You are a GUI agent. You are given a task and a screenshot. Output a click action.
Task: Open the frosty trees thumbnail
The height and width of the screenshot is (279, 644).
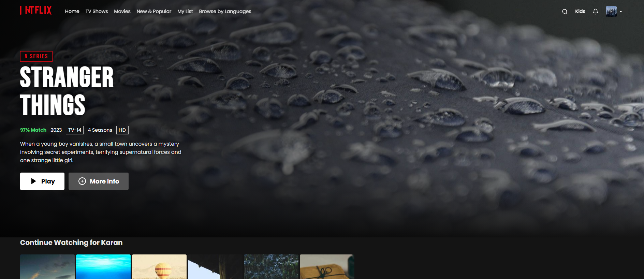[x=271, y=267]
